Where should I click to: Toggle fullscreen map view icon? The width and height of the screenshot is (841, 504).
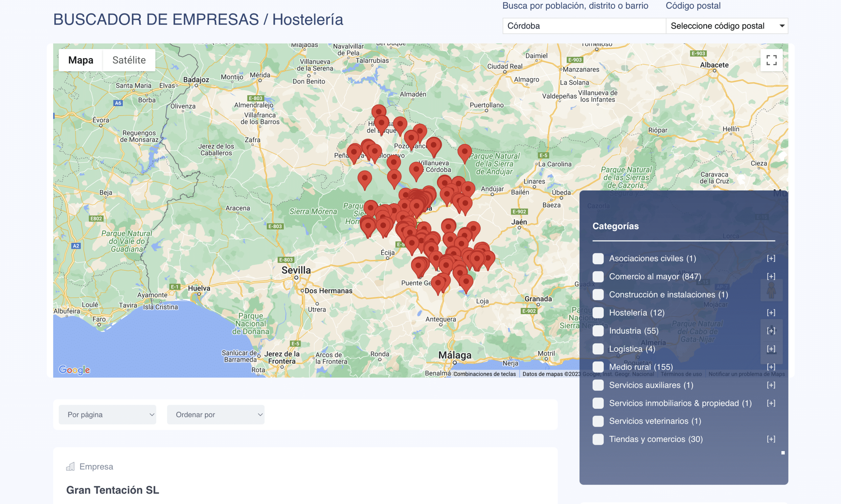coord(771,60)
